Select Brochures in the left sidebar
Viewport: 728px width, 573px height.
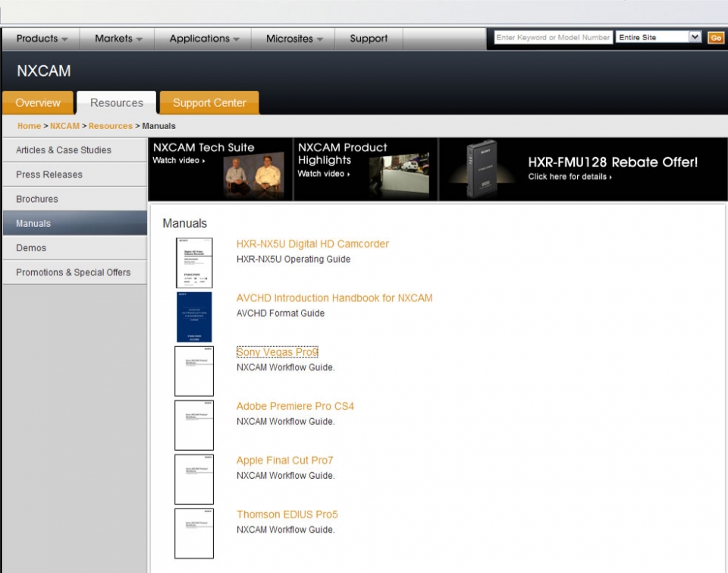pyautogui.click(x=37, y=199)
